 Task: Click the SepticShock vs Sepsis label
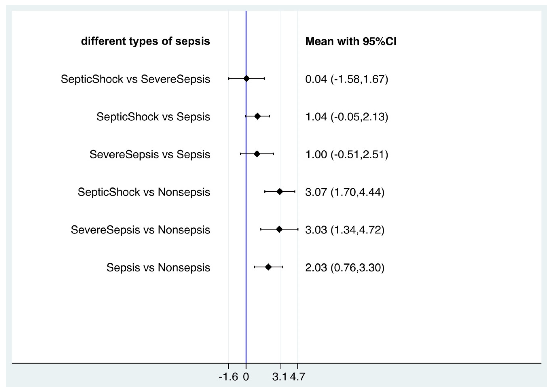[x=153, y=117]
